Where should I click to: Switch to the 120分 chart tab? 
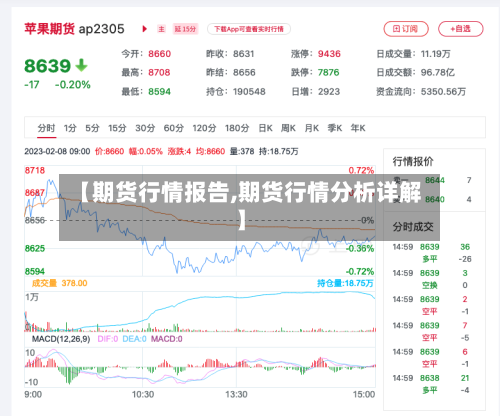204,128
